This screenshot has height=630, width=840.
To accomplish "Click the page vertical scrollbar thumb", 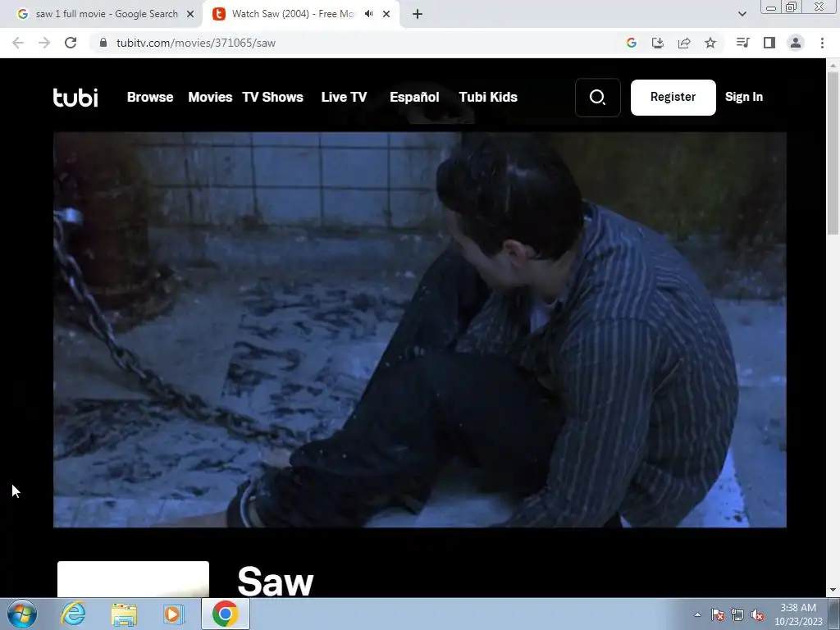I will [x=833, y=153].
